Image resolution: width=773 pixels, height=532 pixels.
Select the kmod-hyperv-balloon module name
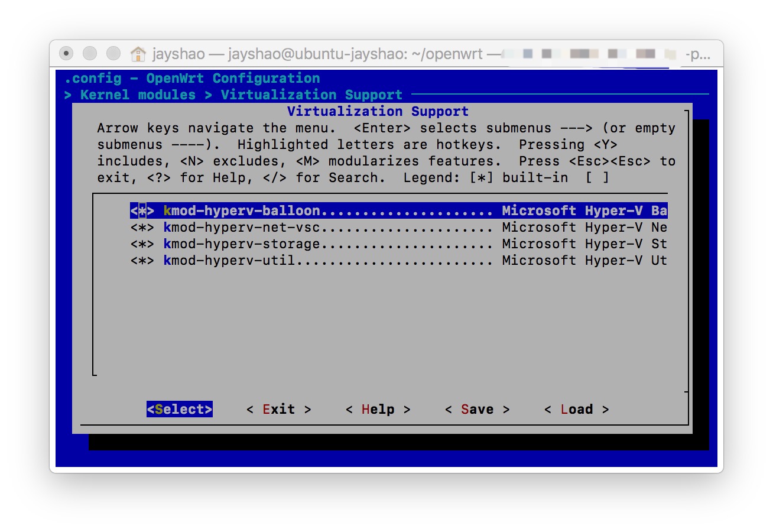242,211
